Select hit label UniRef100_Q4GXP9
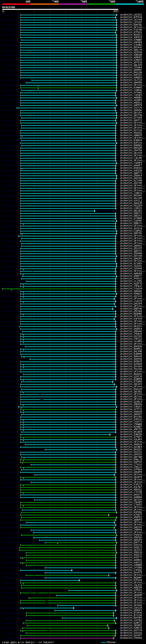The height and width of the screenshot is (644, 146). click(131, 304)
